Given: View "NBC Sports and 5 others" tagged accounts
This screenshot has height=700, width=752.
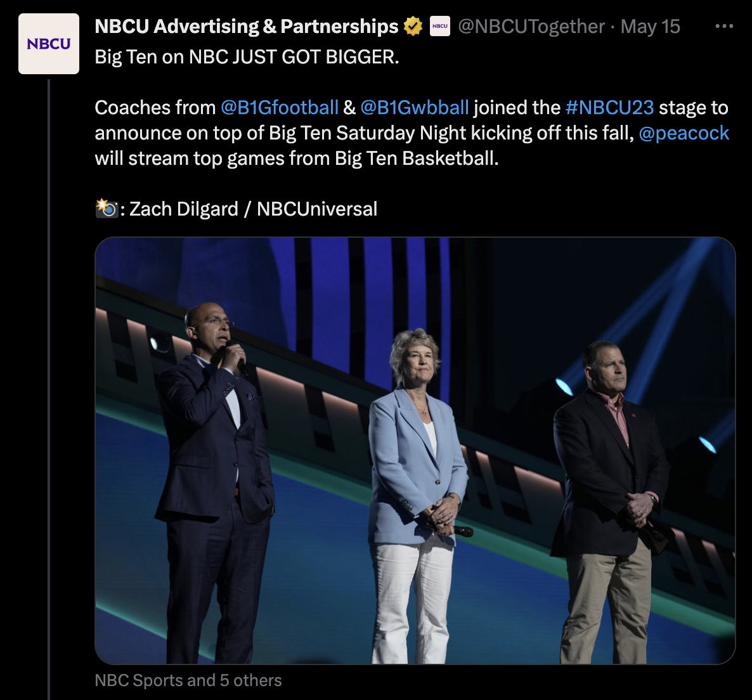Looking at the screenshot, I should coord(188,680).
